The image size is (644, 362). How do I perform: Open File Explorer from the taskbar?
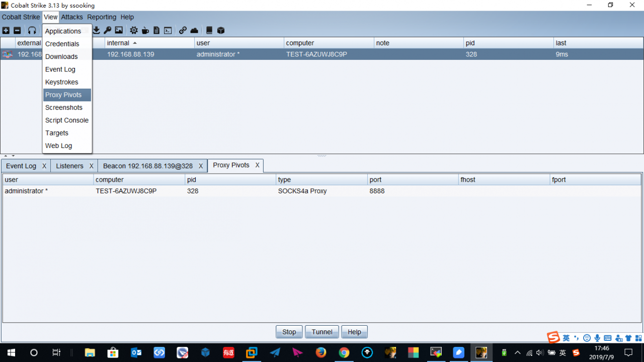click(90, 352)
